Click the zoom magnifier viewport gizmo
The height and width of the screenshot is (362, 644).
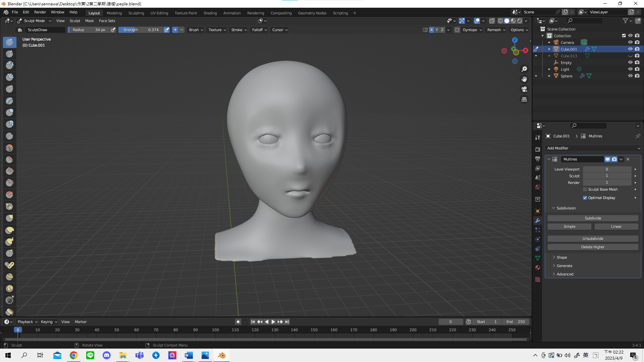[x=524, y=69]
